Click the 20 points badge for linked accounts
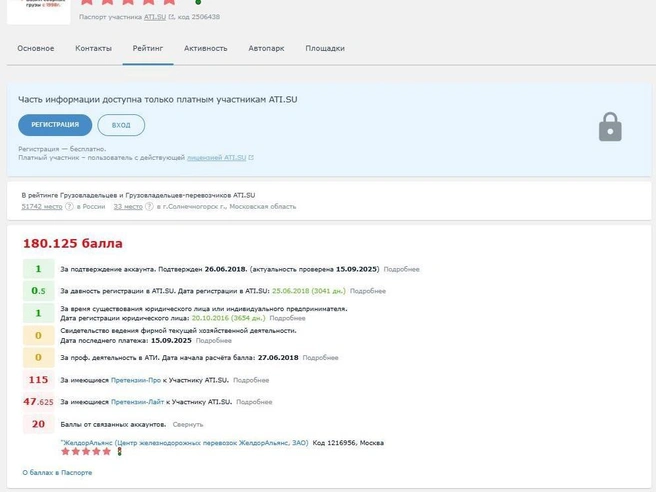Screen dimensions: 656x492 (x=38, y=424)
